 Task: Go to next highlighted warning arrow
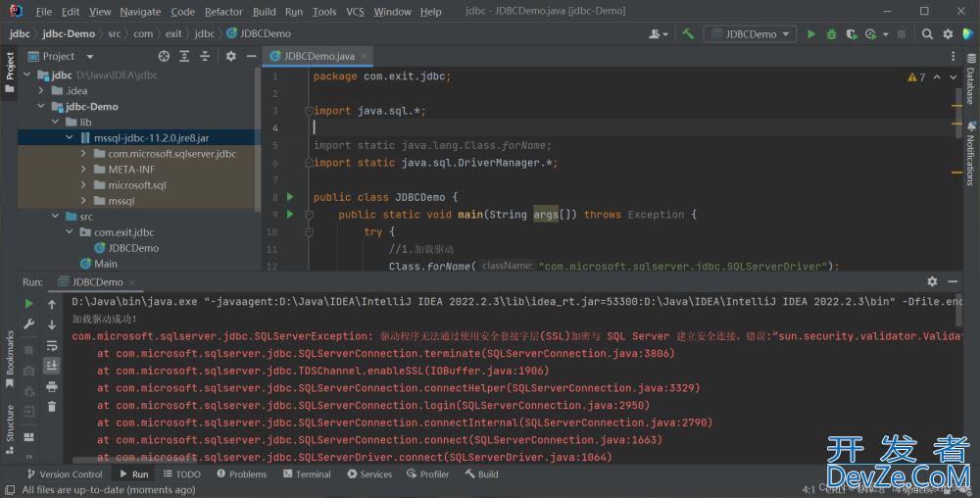[x=954, y=76]
